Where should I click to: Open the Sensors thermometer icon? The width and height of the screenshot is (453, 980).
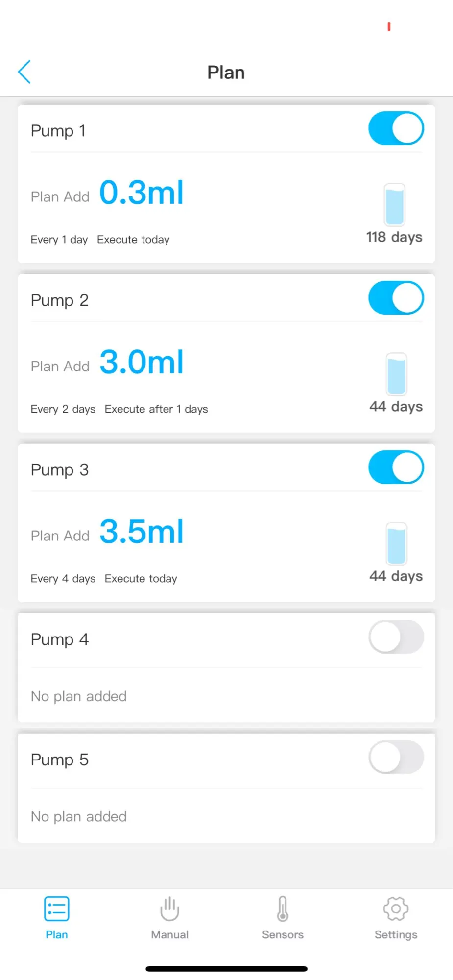tap(283, 909)
